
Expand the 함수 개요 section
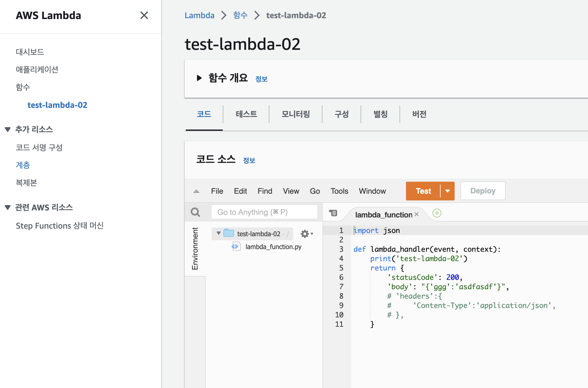(x=199, y=78)
